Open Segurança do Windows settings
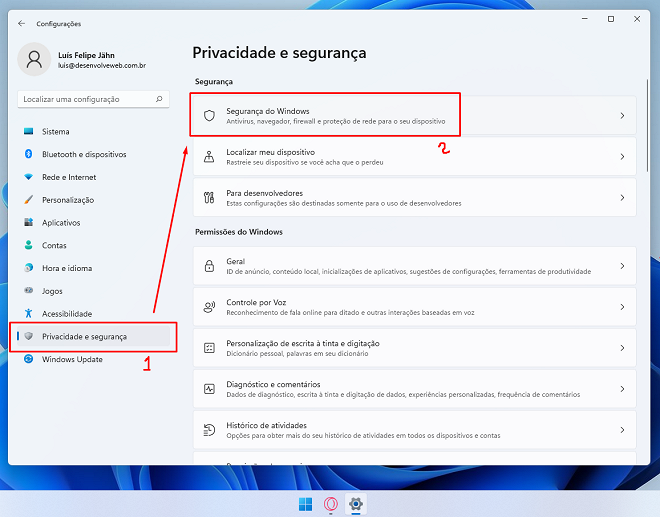 tap(414, 115)
